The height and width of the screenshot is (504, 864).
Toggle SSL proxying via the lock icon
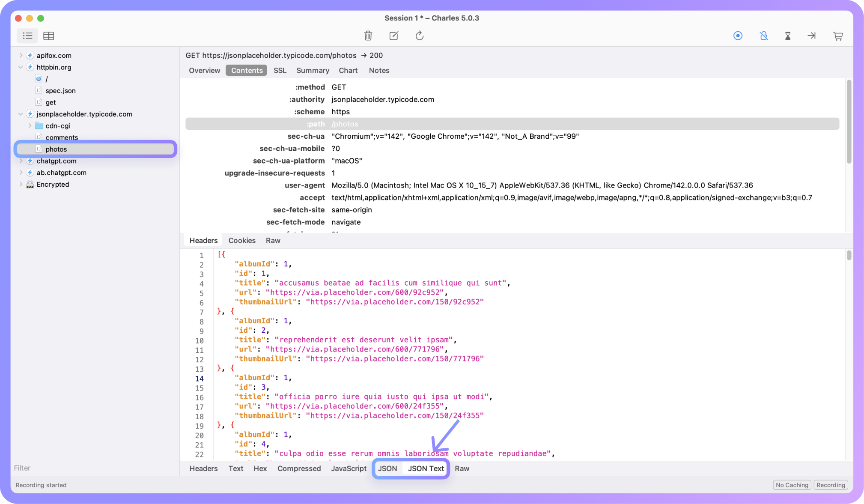coord(764,36)
